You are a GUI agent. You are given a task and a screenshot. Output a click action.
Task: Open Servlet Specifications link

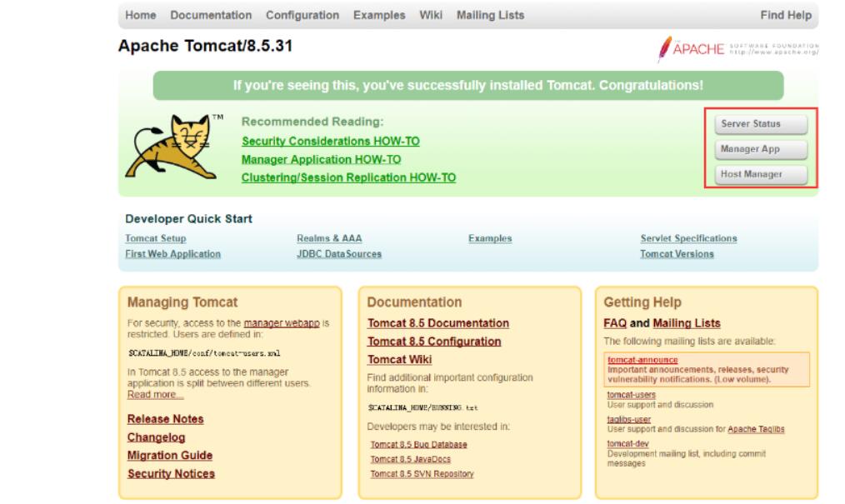click(x=688, y=238)
